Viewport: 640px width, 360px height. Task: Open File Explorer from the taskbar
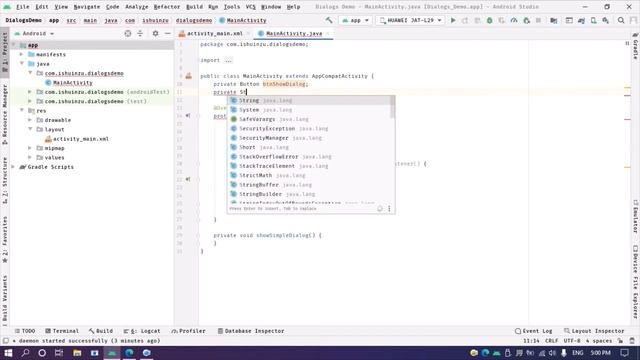pyautogui.click(x=77, y=353)
